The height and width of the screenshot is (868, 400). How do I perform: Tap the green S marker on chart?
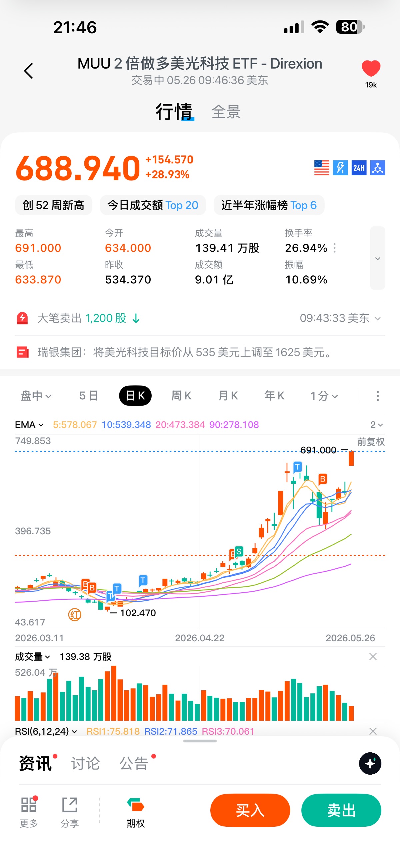point(239,552)
